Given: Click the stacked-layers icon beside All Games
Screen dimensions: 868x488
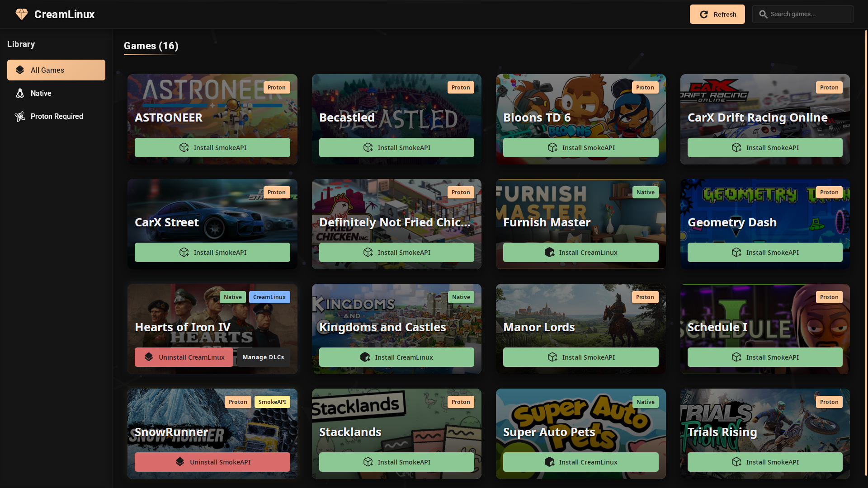Looking at the screenshot, I should coord(20,70).
